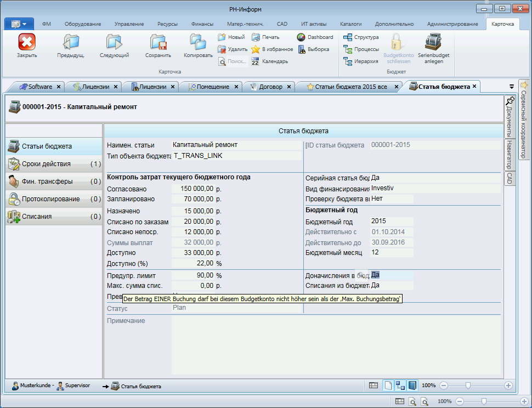Open the application menu dropdown button

point(19,24)
